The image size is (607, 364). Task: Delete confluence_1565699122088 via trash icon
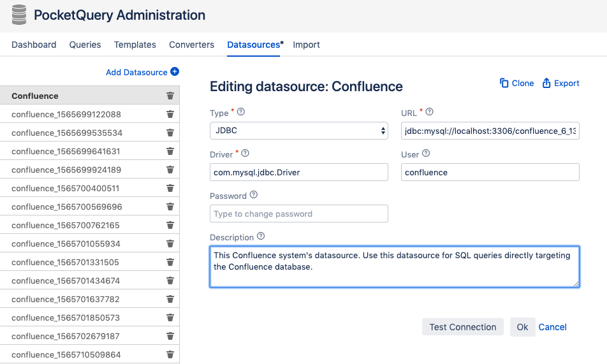pos(170,114)
